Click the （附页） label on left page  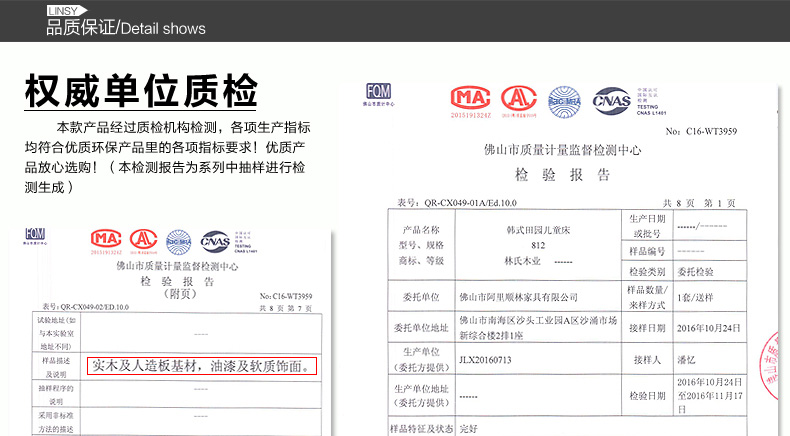pos(180,294)
